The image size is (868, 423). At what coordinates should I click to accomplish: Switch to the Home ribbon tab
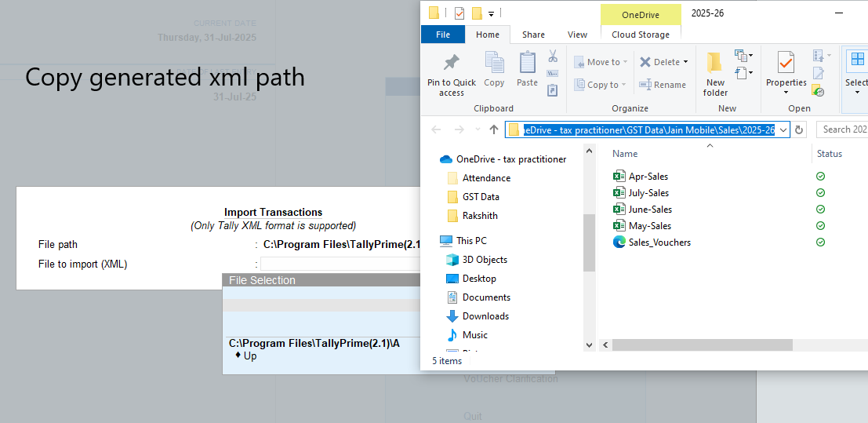pos(488,35)
